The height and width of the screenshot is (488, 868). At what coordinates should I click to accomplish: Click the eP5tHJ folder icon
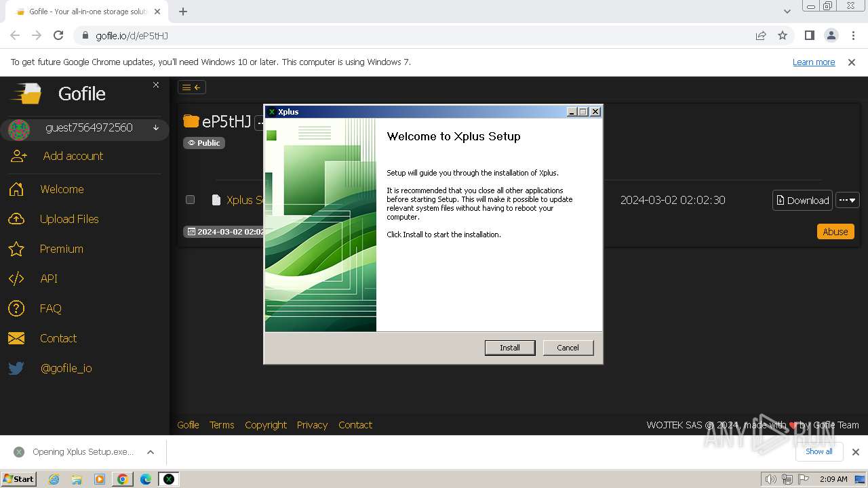(191, 121)
